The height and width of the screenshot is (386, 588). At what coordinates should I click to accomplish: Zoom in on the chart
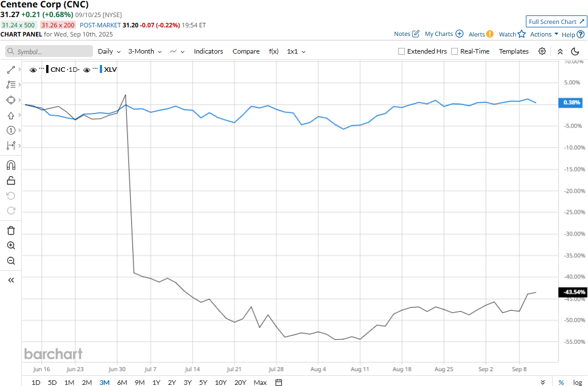11,246
